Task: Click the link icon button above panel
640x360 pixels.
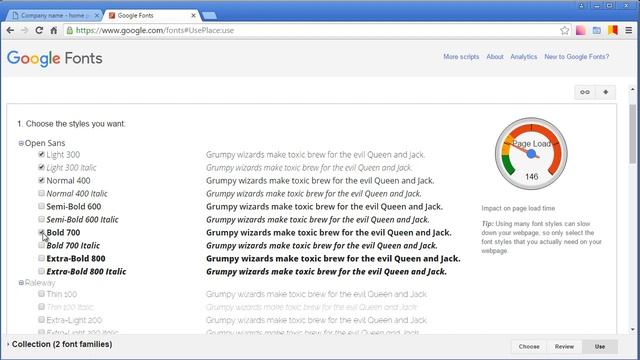Action: point(585,92)
